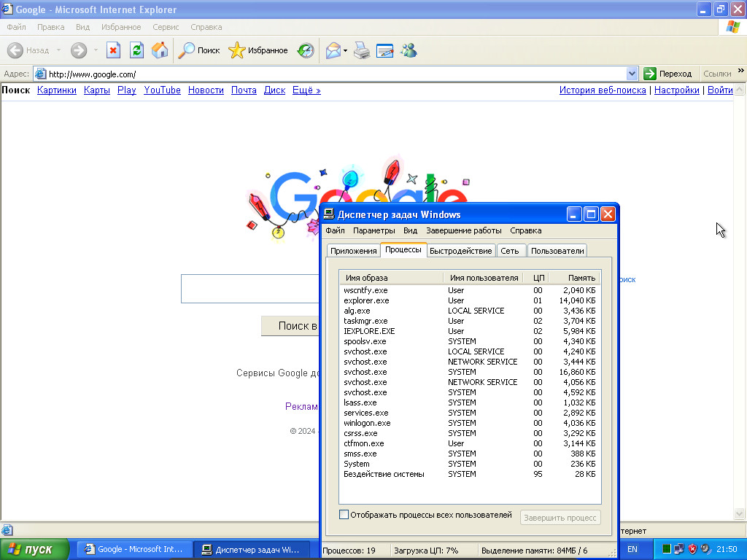Click the Task Manager title bar icon
Image resolution: width=747 pixels, height=560 pixels.
(x=329, y=214)
